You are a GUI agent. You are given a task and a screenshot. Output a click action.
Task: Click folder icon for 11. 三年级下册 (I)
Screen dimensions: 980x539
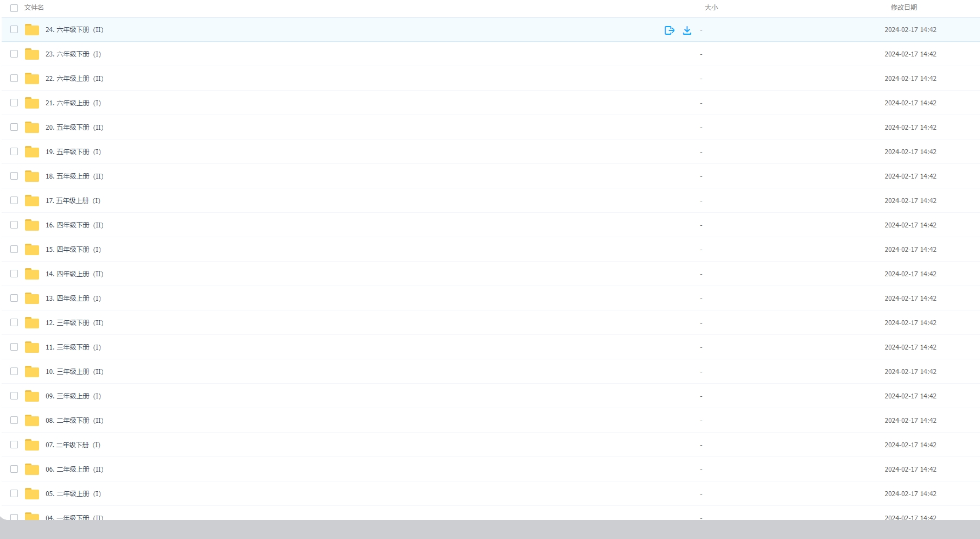coord(32,347)
